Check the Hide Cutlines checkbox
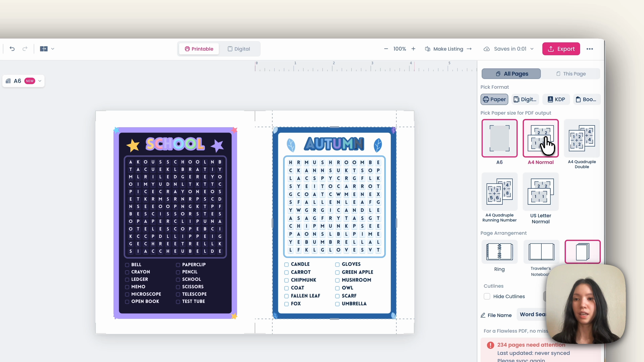The height and width of the screenshot is (362, 644). pyautogui.click(x=487, y=296)
